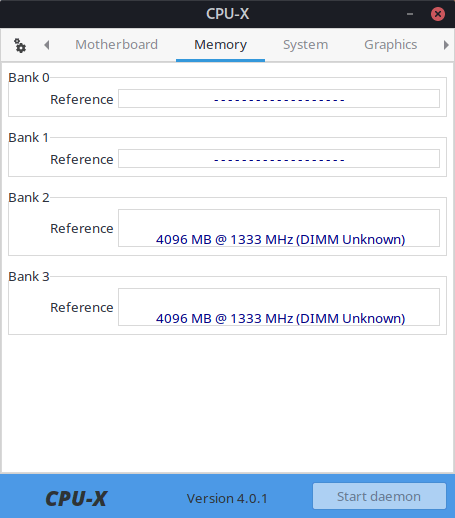This screenshot has width=455, height=518.
Task: Click the Bank 1 group label
Action: (28, 138)
